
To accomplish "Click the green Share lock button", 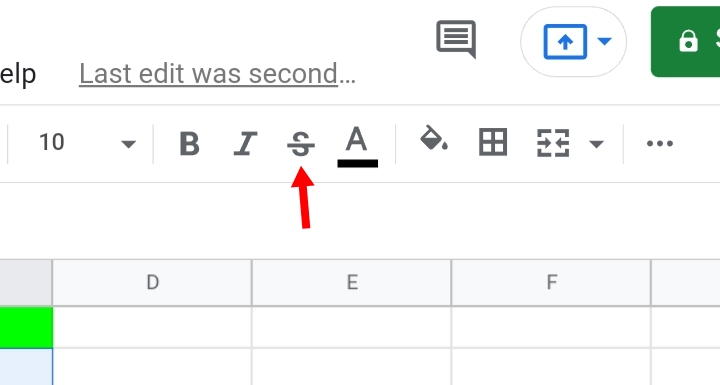I will [686, 42].
